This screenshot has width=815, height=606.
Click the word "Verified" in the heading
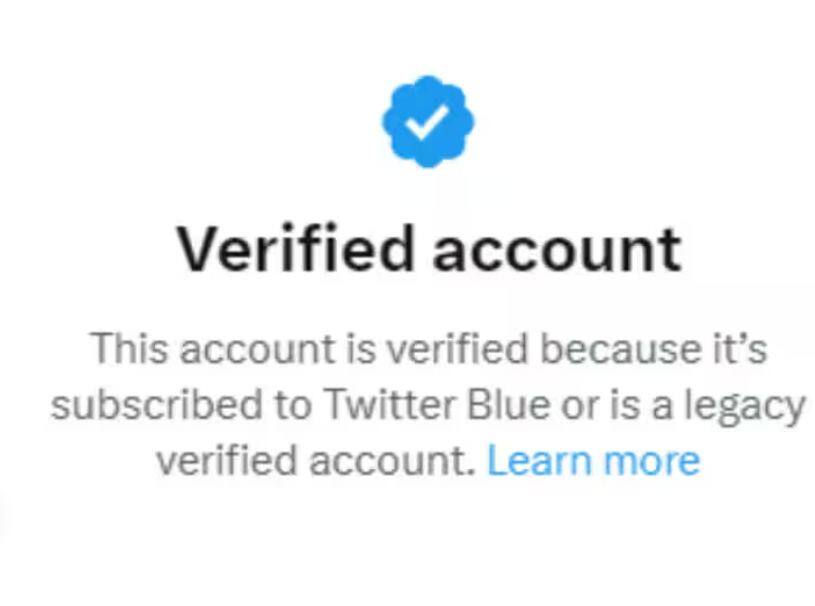295,248
